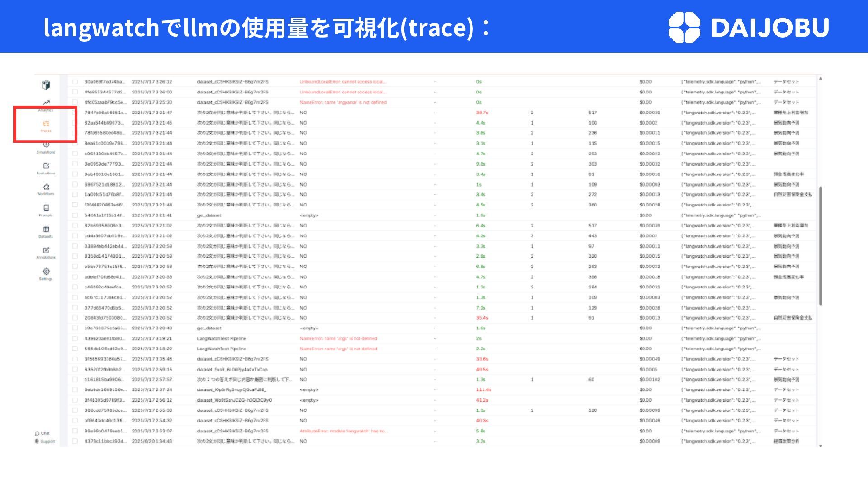Click the 2:57:57 row's token count 60

(x=591, y=380)
